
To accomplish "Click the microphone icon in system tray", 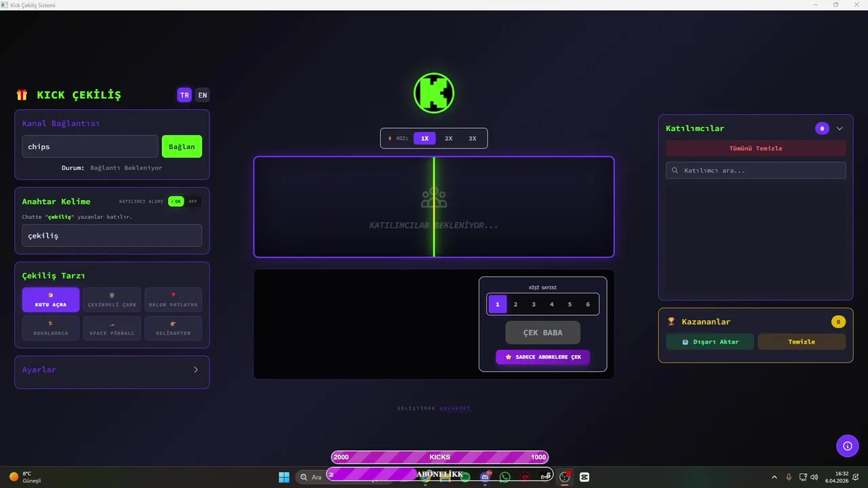I will click(x=789, y=477).
